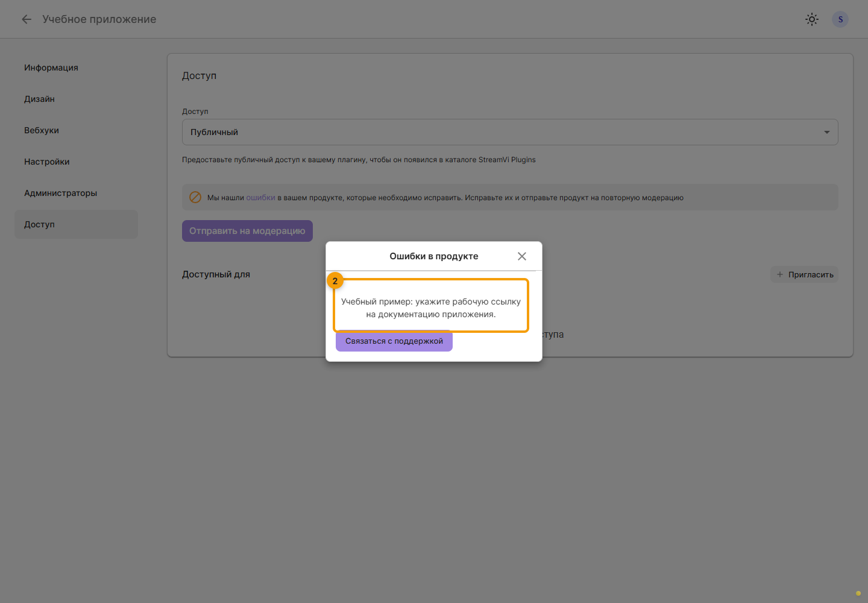Click the highlighted error message text
The height and width of the screenshot is (603, 868).
(x=431, y=308)
